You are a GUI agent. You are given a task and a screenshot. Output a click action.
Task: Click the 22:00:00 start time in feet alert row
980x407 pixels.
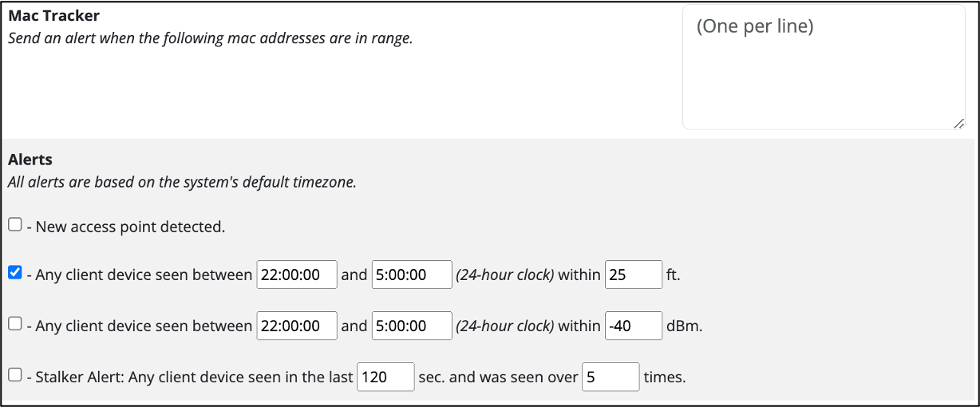(x=297, y=275)
